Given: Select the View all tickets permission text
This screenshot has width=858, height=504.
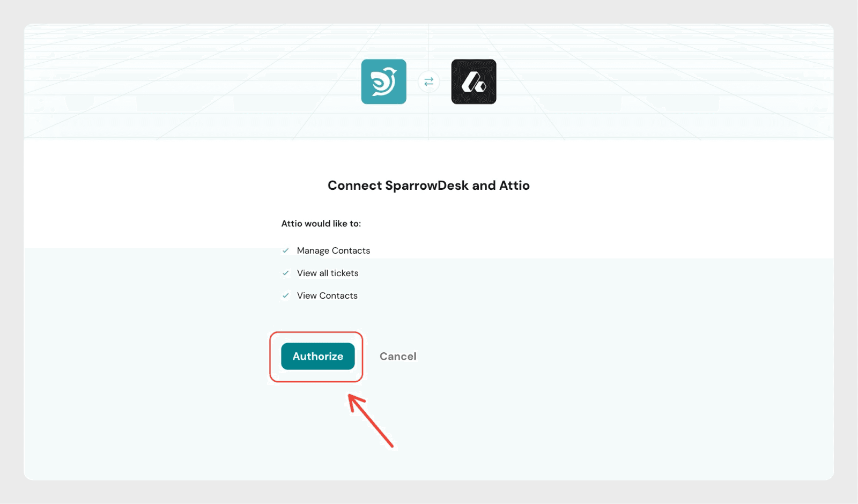Looking at the screenshot, I should [x=328, y=273].
